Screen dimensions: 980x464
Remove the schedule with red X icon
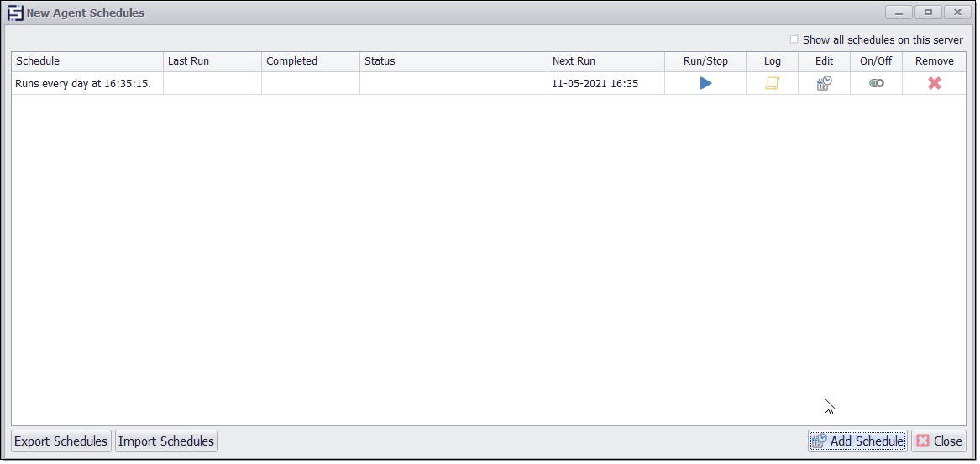(x=934, y=83)
